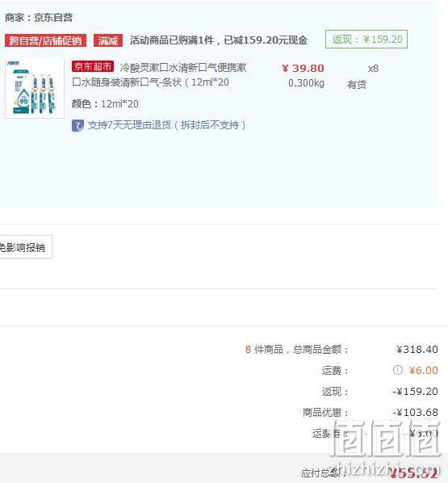
Task: Click the quantity x8 label
Action: (373, 69)
